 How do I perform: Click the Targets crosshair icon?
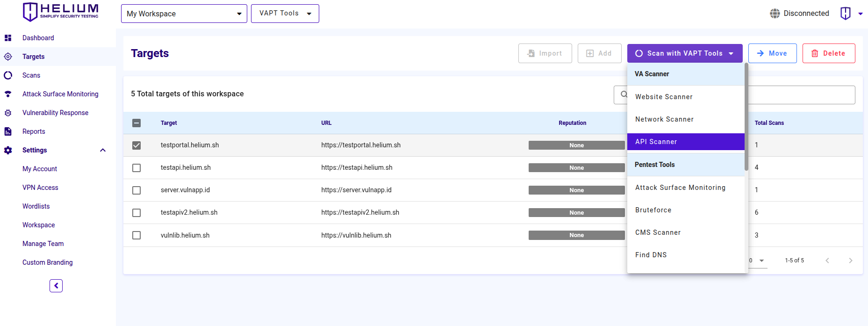click(8, 57)
